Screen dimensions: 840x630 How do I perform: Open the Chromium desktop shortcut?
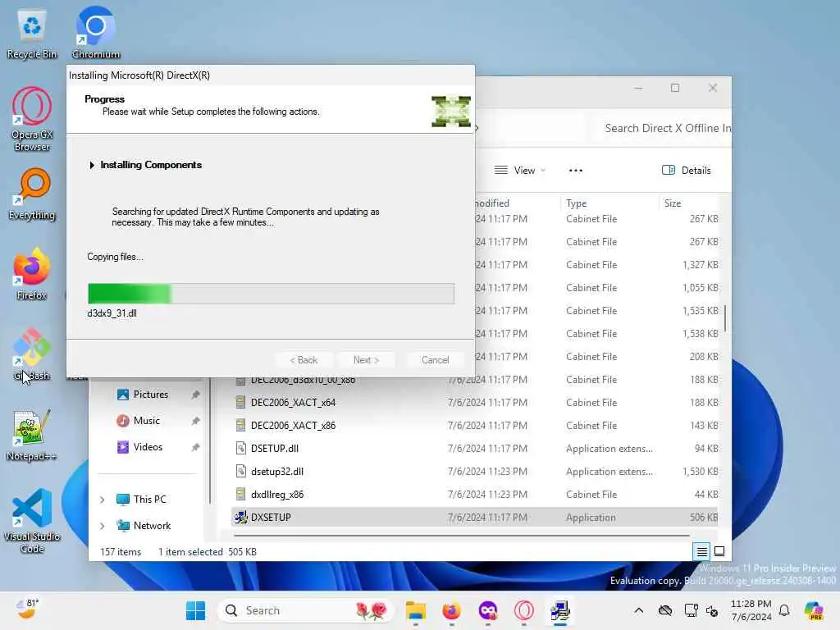pos(96,34)
